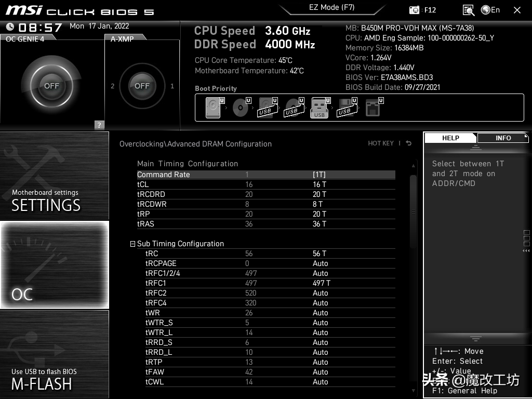Toggle the A-XMP profile button
The height and width of the screenshot is (399, 532).
tap(142, 86)
